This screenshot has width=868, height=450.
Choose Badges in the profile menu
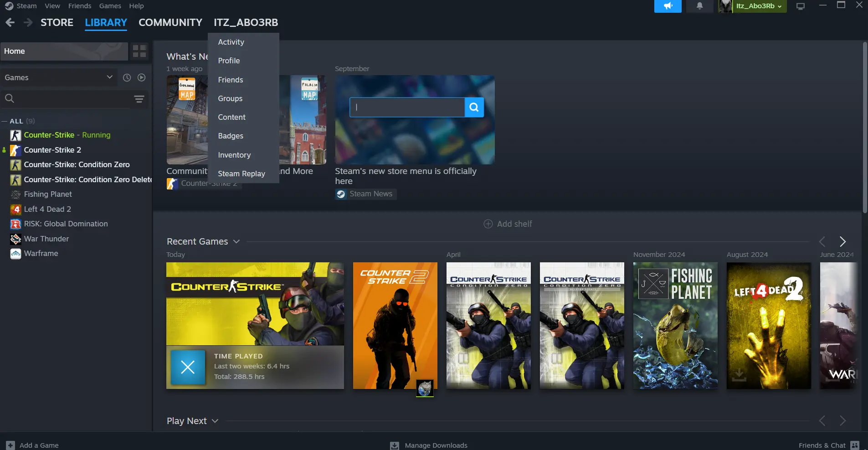pos(231,136)
